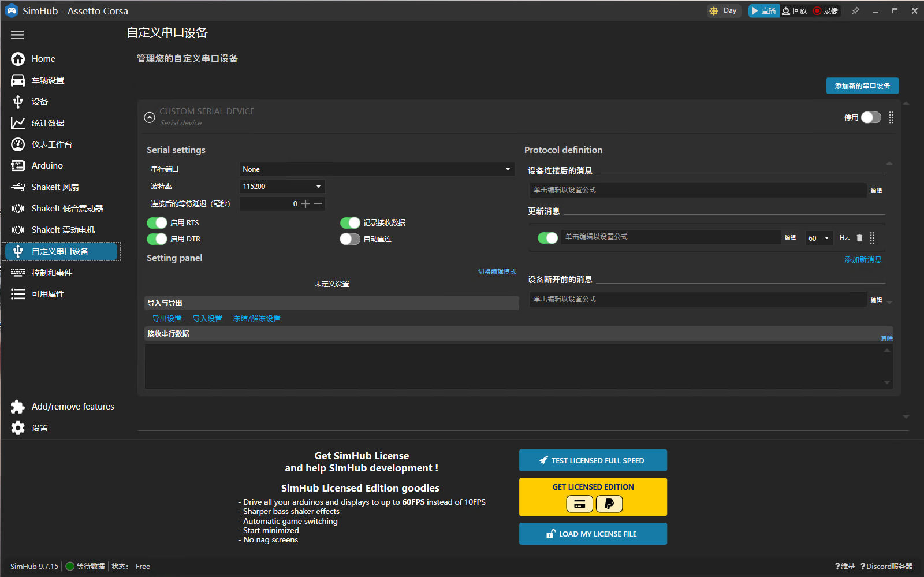Click the Home icon in the sidebar

(x=18, y=59)
